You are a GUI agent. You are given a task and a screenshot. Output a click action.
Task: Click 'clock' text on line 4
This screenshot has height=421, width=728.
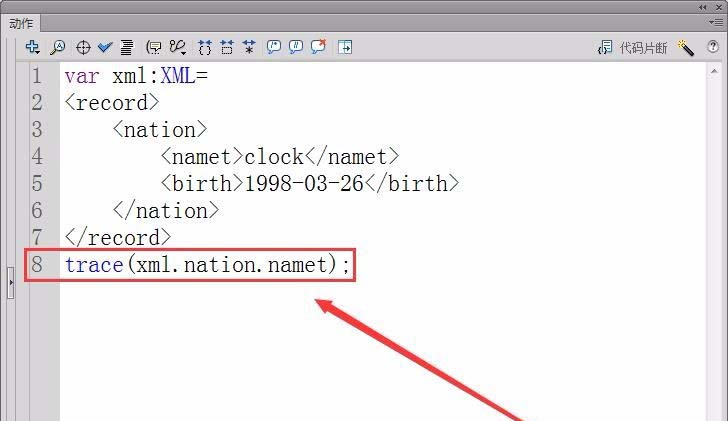[x=273, y=157]
